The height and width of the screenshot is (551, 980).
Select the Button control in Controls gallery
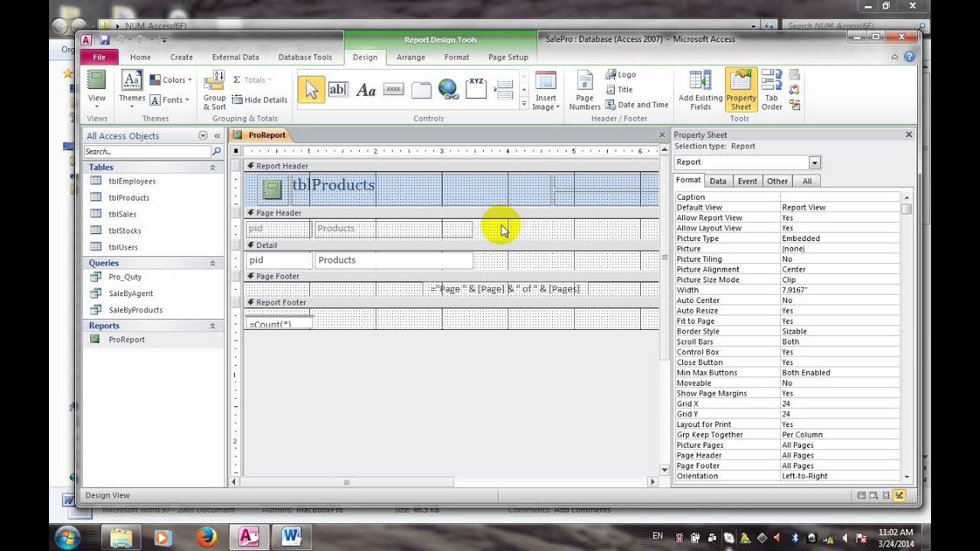(394, 90)
